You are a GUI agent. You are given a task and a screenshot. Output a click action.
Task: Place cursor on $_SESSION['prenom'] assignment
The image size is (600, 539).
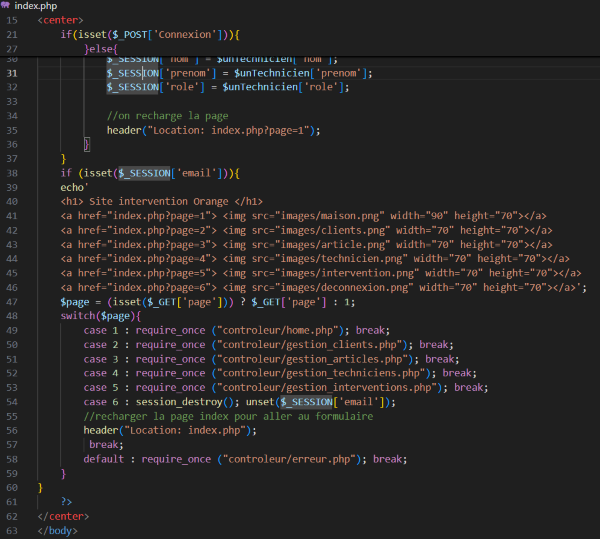coord(240,73)
